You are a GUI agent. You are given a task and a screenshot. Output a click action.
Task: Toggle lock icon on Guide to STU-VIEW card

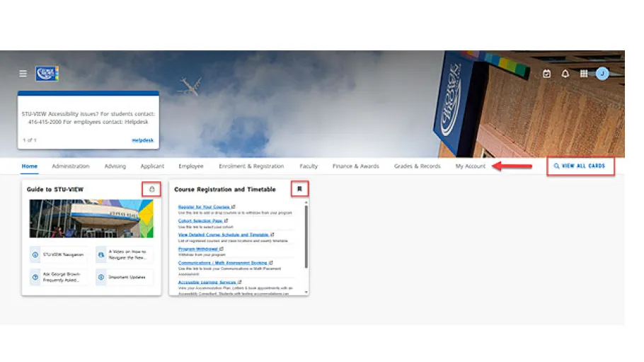point(151,189)
